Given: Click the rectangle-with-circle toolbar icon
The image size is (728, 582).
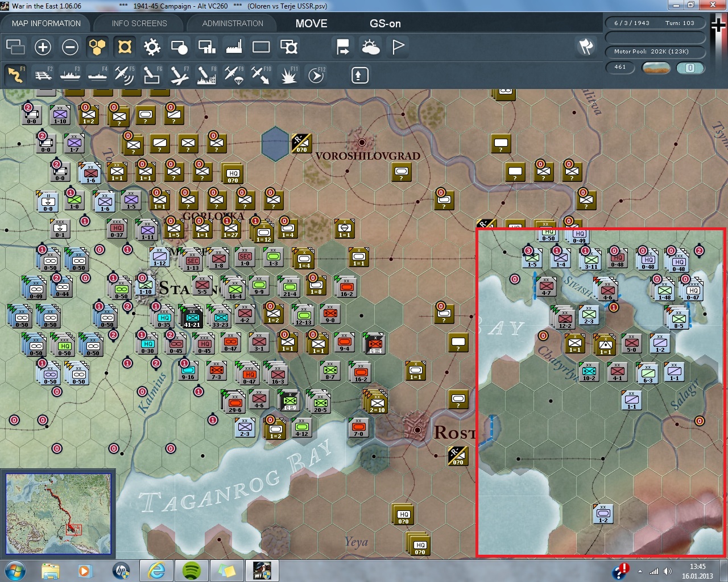Looking at the screenshot, I should tap(179, 47).
